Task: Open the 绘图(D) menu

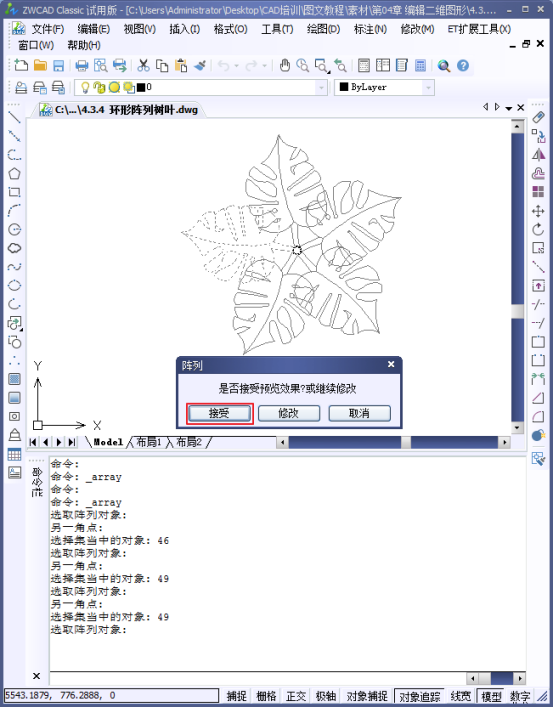Action: tap(323, 29)
